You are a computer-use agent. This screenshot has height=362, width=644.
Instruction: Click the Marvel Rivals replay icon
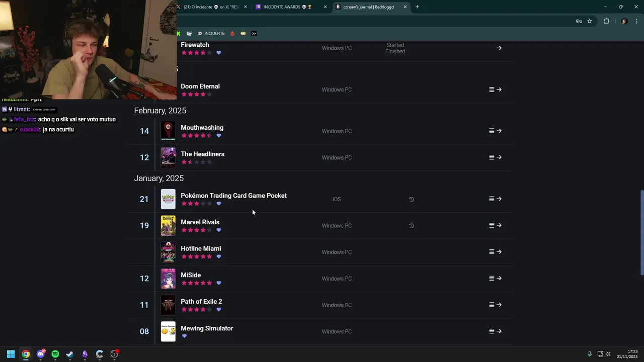pos(412,226)
